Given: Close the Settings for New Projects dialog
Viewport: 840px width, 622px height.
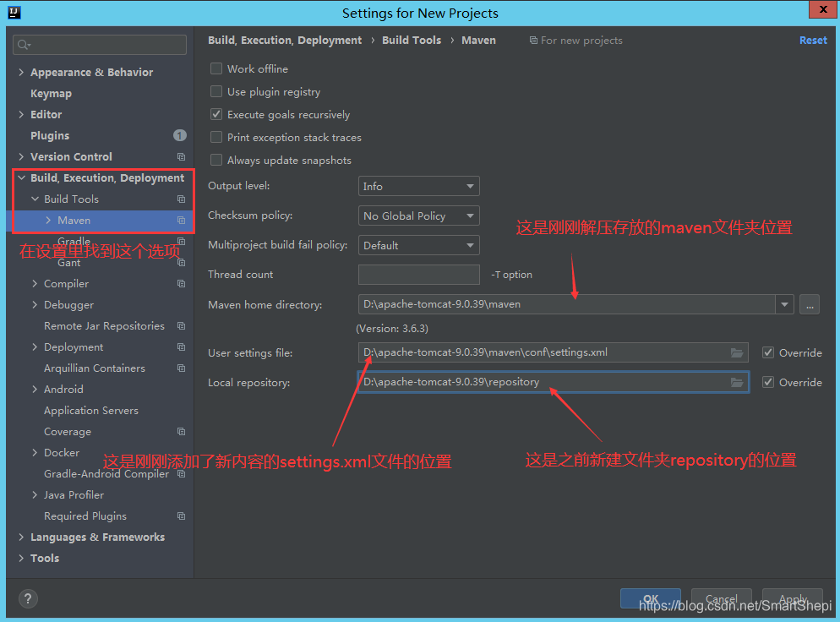Looking at the screenshot, I should [823, 9].
